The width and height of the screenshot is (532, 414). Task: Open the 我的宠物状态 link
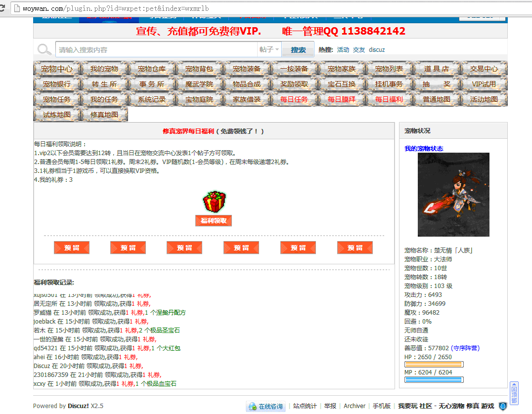click(424, 149)
